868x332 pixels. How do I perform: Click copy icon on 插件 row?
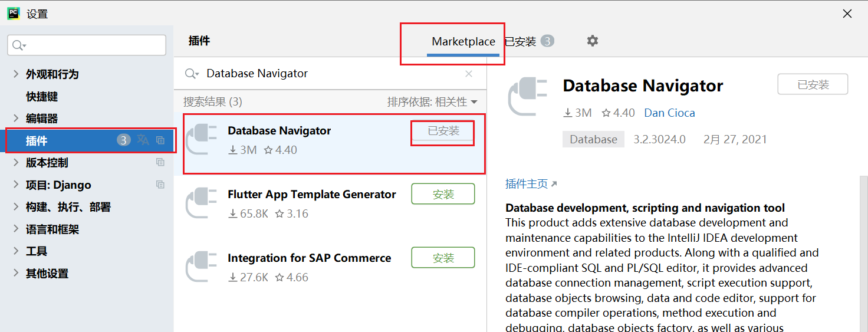[x=160, y=140]
